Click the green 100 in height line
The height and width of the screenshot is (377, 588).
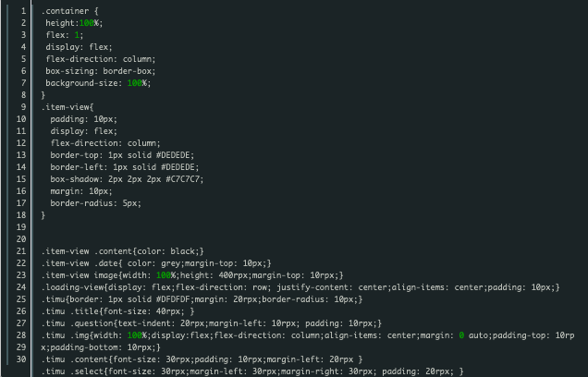(87, 23)
